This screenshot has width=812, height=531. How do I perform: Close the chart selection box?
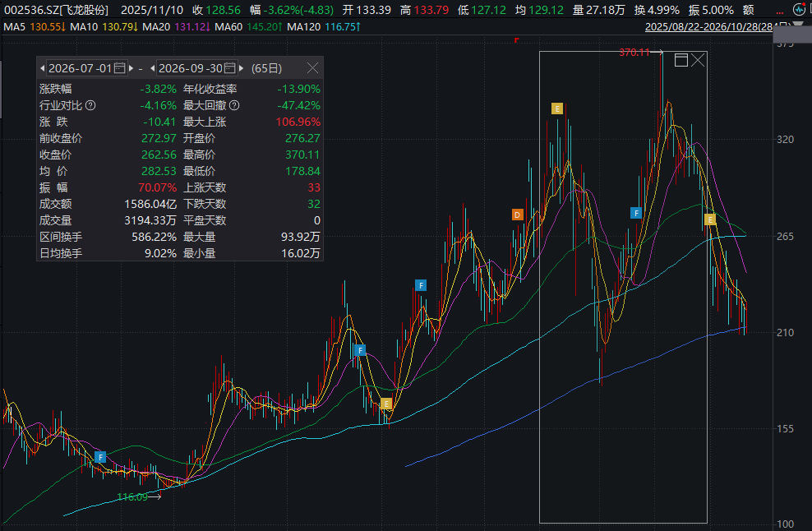tap(698, 60)
